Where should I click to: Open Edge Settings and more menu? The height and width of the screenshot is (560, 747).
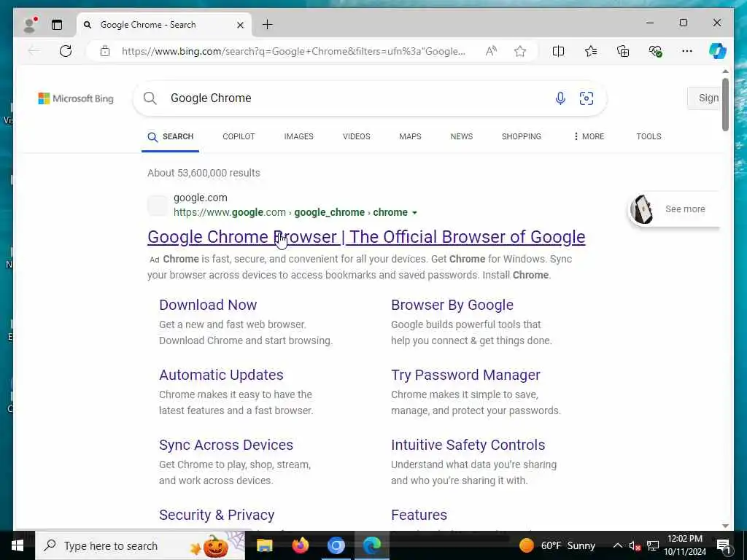687,51
